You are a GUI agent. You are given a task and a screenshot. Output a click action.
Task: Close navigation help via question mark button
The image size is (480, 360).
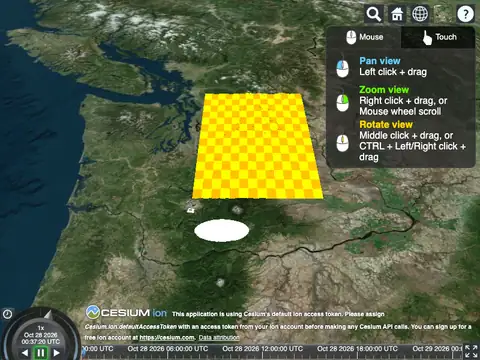(x=465, y=14)
